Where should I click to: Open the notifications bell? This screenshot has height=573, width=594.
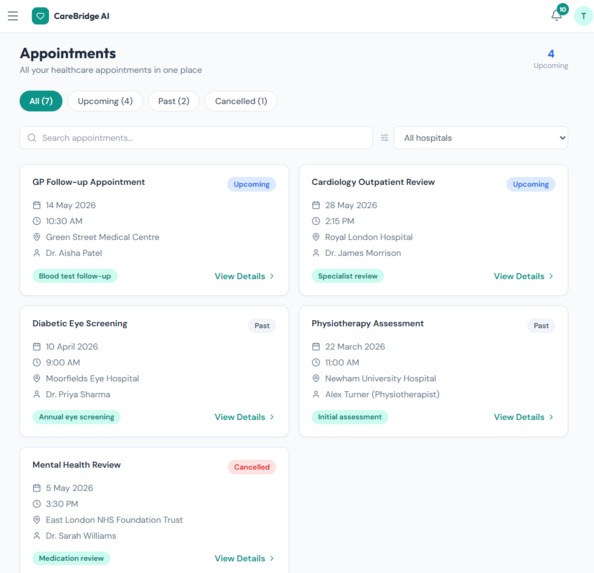556,16
